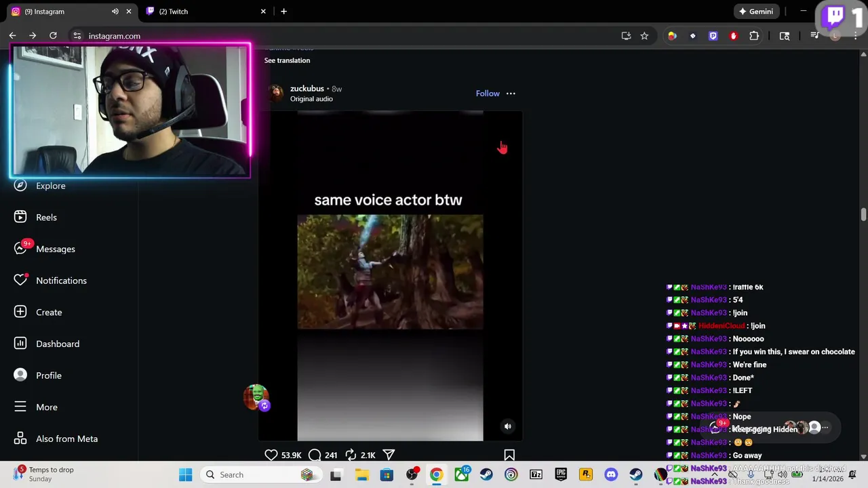868x488 pixels.
Task: Open the Reels section
Action: coord(37,218)
